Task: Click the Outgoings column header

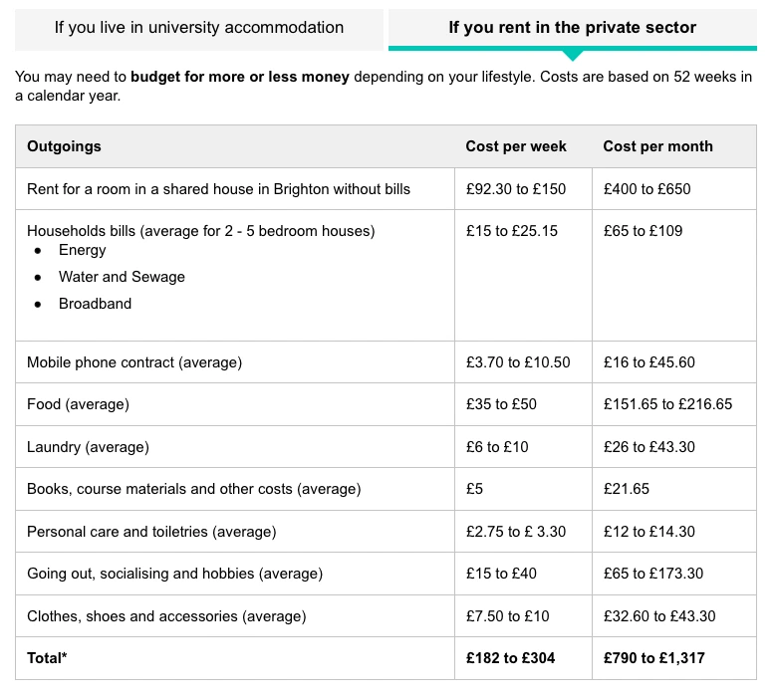Action: 65,146
